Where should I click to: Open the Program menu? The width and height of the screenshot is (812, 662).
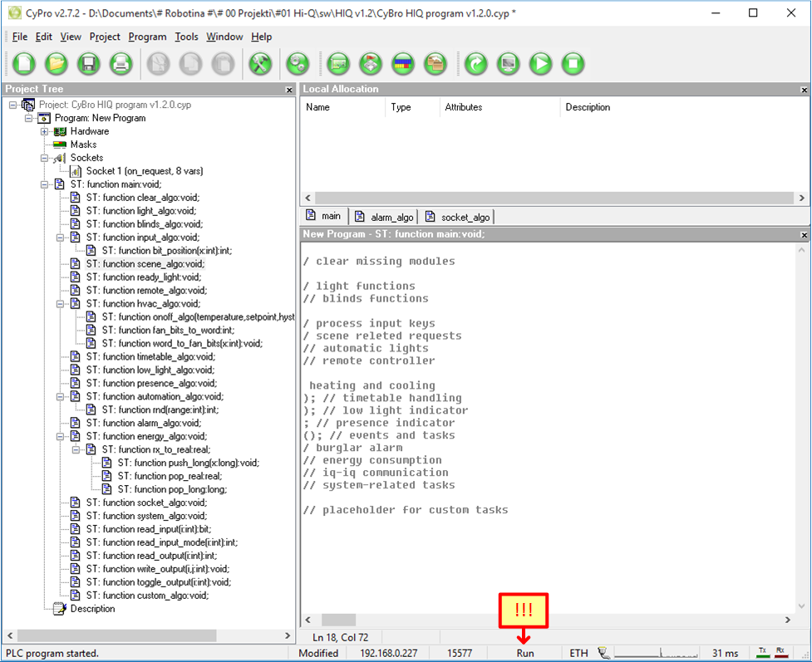(147, 37)
